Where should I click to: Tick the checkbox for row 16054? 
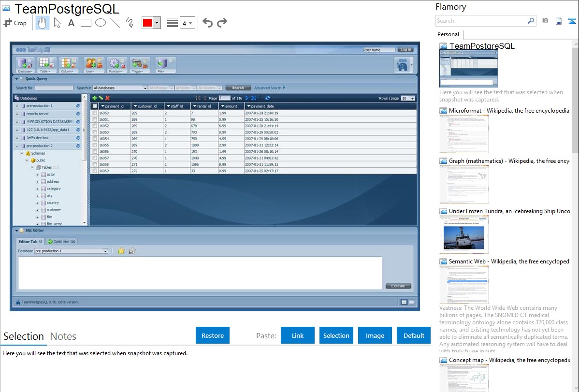[x=95, y=139]
